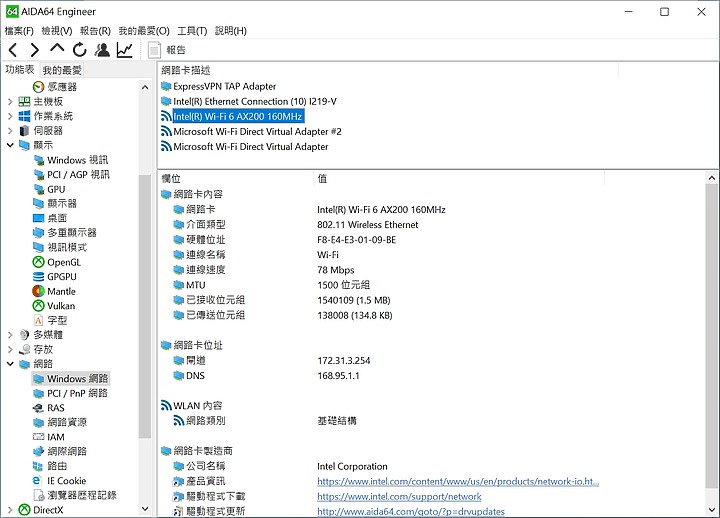Click the F8-E4-E3-01-09-BE hardware address value
720x518 pixels.
pyautogui.click(x=356, y=240)
